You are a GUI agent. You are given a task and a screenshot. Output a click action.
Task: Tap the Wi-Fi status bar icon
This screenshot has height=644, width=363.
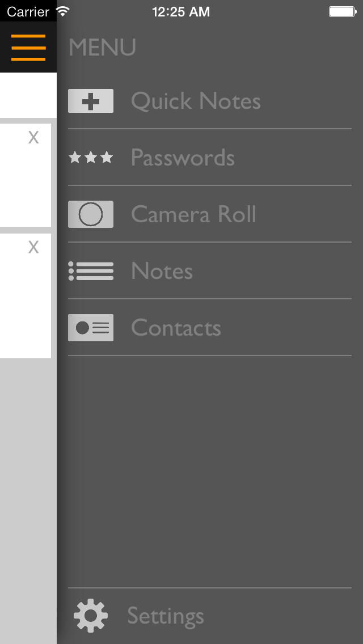coord(63,11)
